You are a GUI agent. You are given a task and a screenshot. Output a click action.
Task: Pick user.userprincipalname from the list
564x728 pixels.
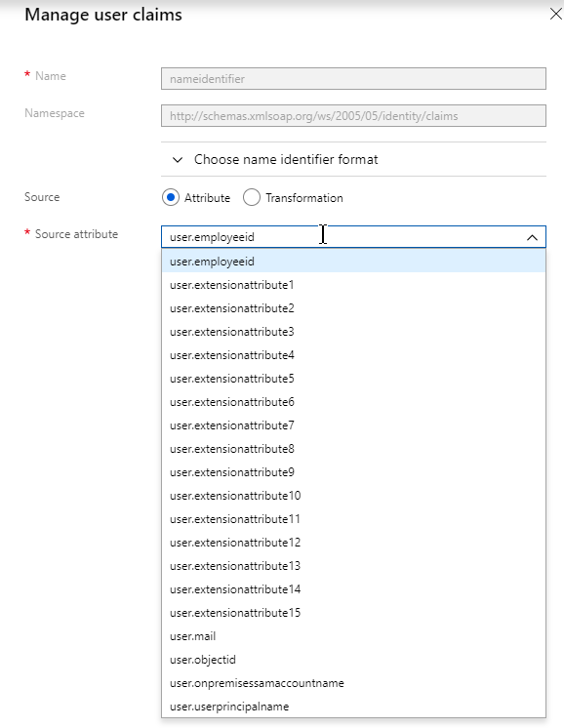pos(353,707)
